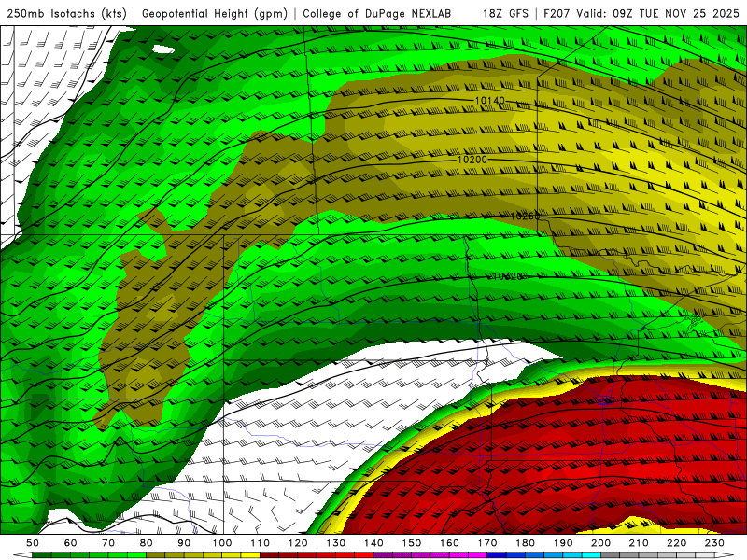This screenshot has width=747, height=560.
Task: Click the legend value 200
Action: 600,543
